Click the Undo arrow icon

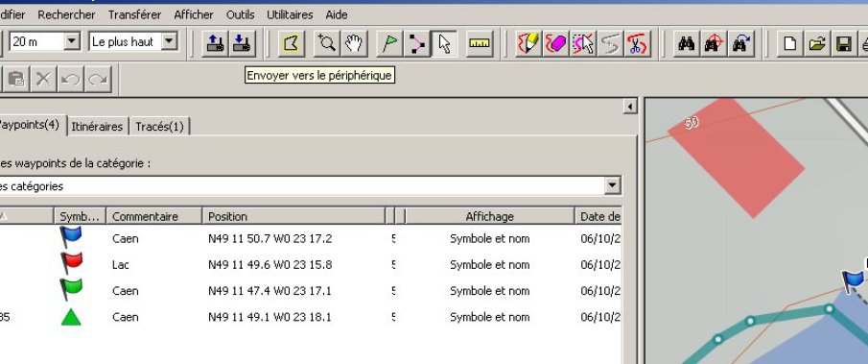click(70, 79)
